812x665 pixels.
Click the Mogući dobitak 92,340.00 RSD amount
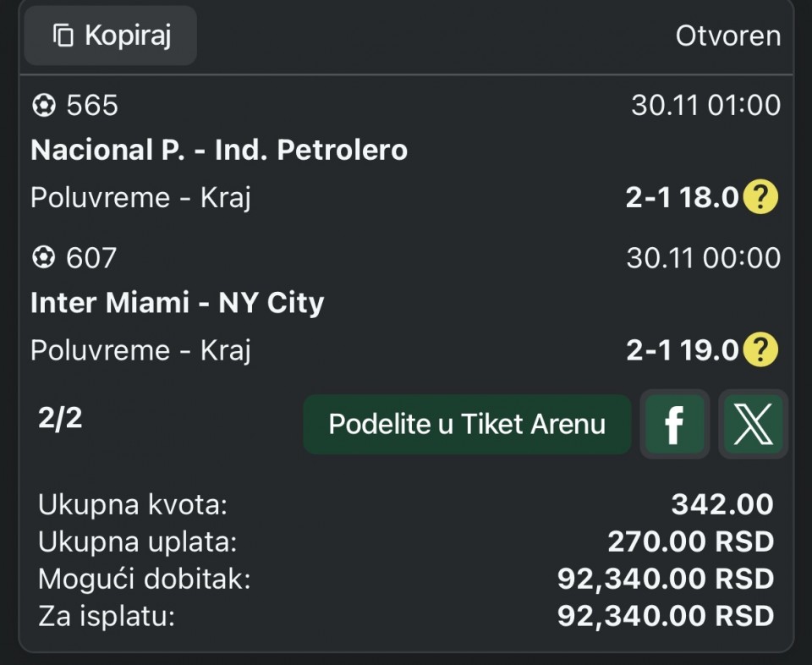[666, 579]
